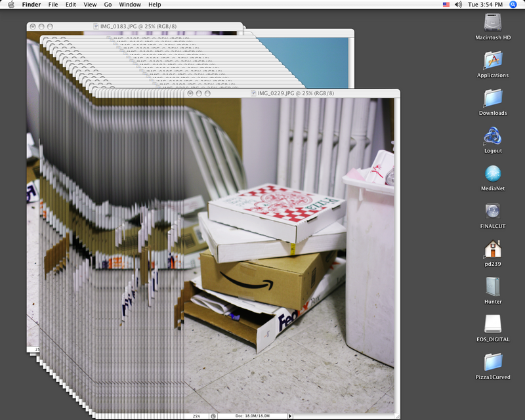Click the IMG_0183.JPG window title

(x=138, y=26)
